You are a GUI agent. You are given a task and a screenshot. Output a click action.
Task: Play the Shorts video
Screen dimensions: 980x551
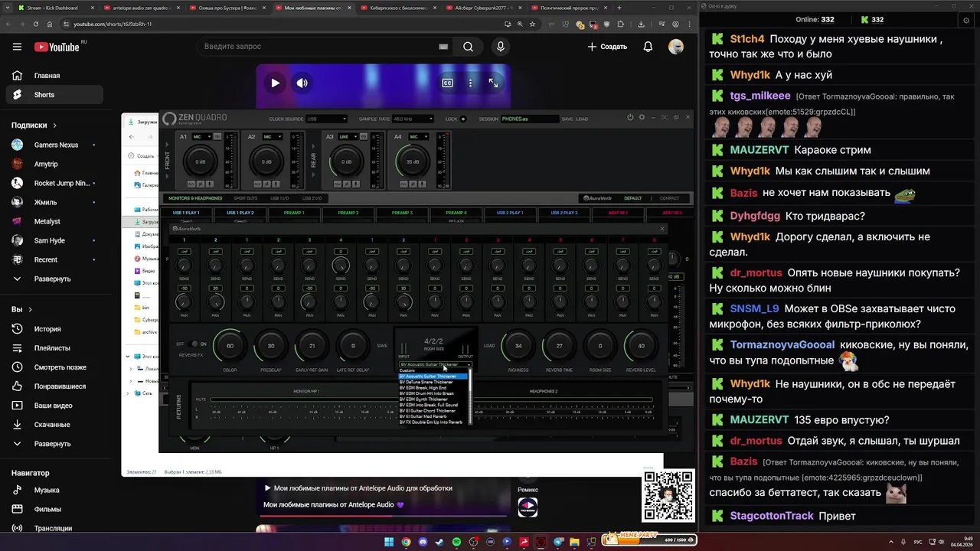click(x=275, y=83)
